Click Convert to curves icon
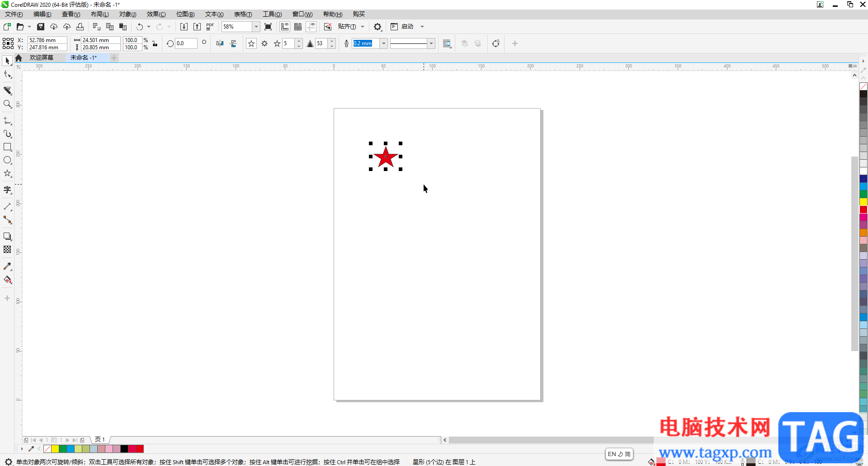Screen dimensions: 868x466 (x=496, y=43)
